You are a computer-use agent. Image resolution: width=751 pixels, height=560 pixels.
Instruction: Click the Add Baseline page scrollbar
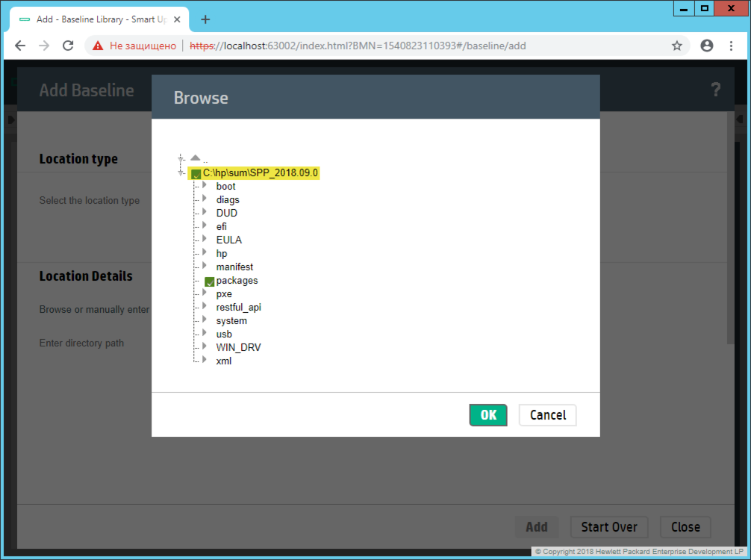[x=730, y=228]
